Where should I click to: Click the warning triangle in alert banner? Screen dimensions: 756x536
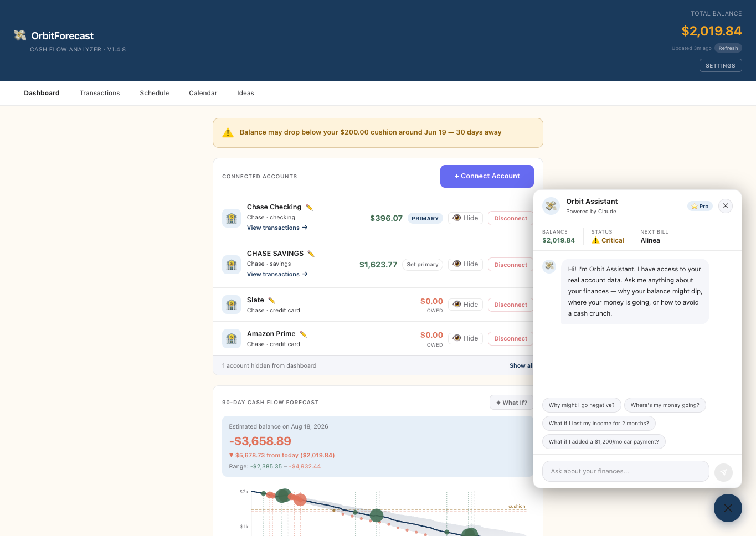click(228, 133)
